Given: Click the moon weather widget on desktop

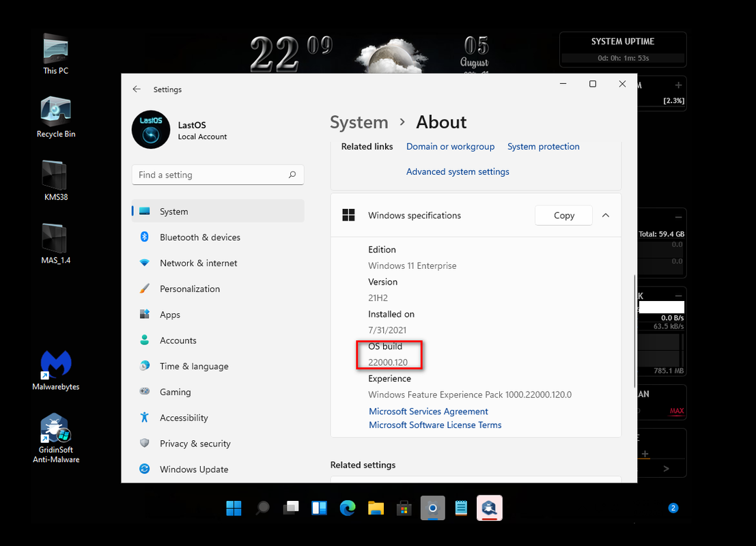Looking at the screenshot, I should tap(391, 55).
